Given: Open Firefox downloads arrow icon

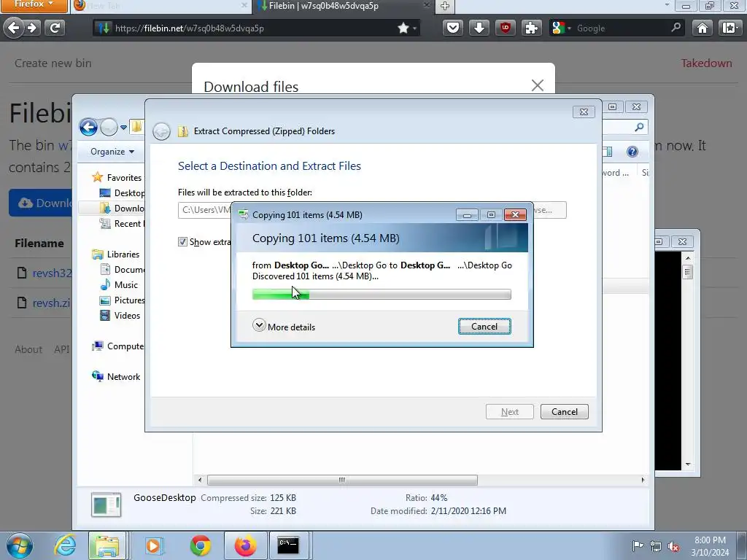Looking at the screenshot, I should pyautogui.click(x=479, y=28).
